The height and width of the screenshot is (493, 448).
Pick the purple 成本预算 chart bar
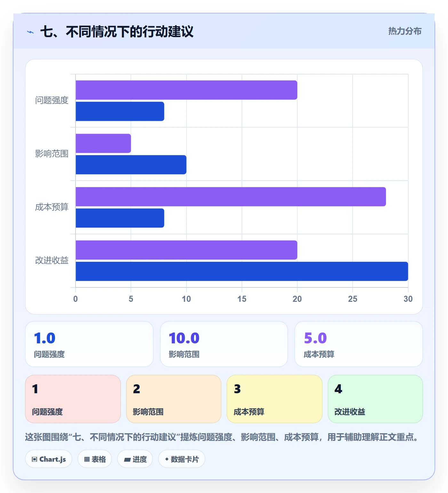231,197
